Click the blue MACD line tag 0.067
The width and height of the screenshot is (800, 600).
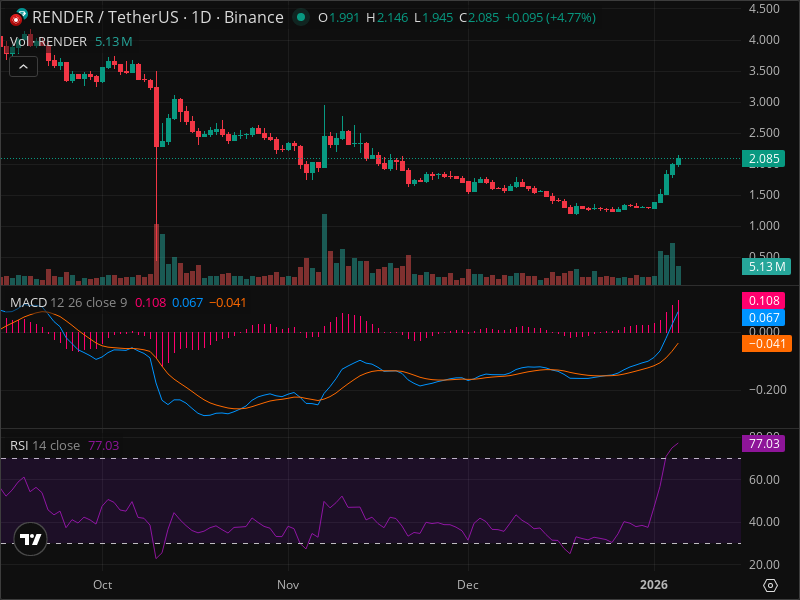pos(763,317)
